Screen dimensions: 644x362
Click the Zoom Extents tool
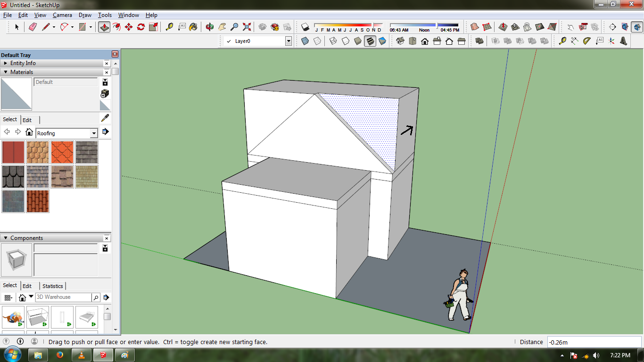(247, 27)
